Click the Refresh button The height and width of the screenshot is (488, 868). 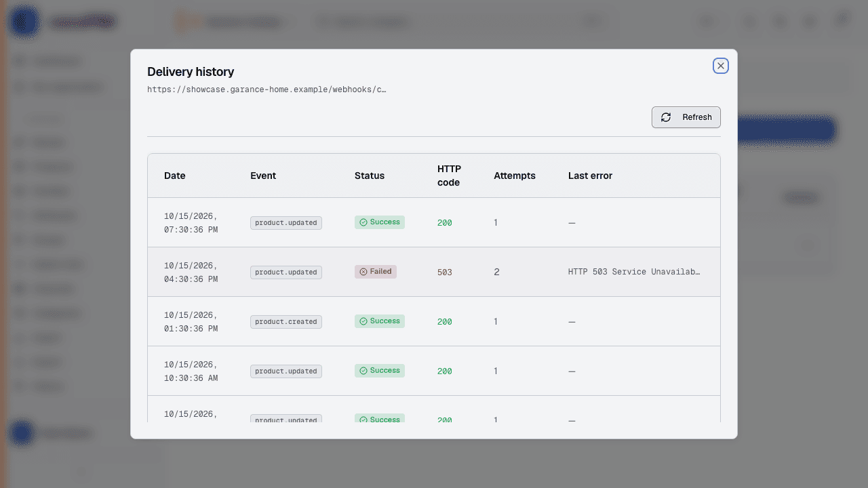coord(686,117)
